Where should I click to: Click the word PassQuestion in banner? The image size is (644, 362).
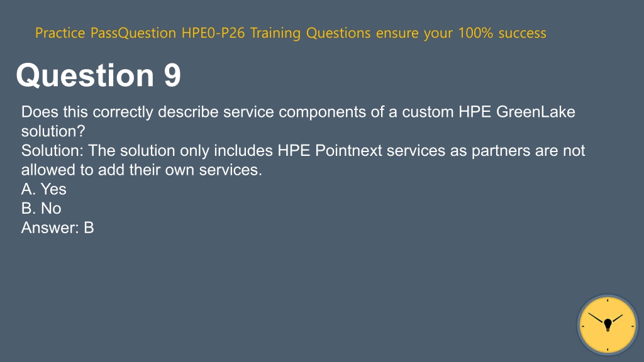tap(133, 33)
